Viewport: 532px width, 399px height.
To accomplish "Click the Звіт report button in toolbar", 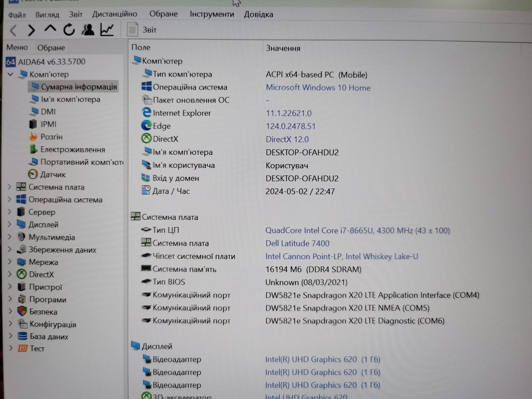I will click(142, 30).
